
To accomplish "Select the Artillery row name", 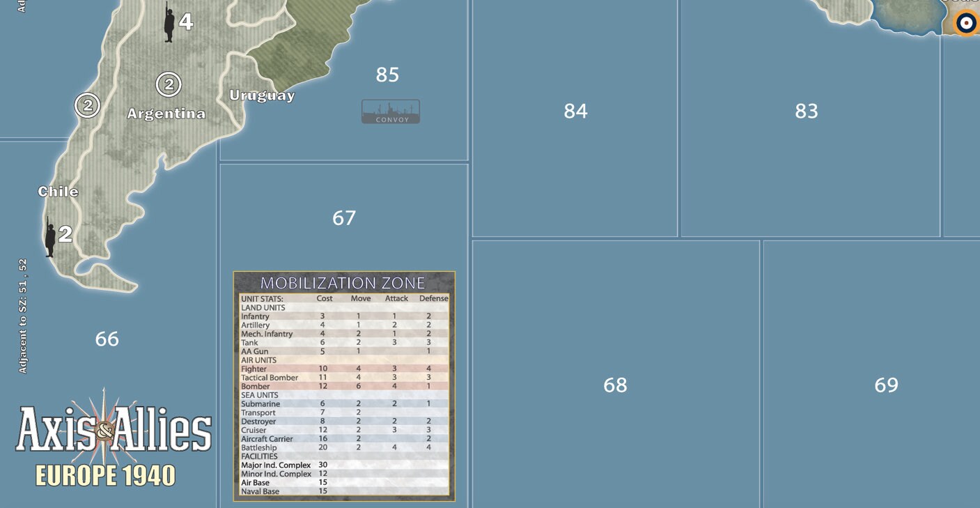I will coord(256,325).
